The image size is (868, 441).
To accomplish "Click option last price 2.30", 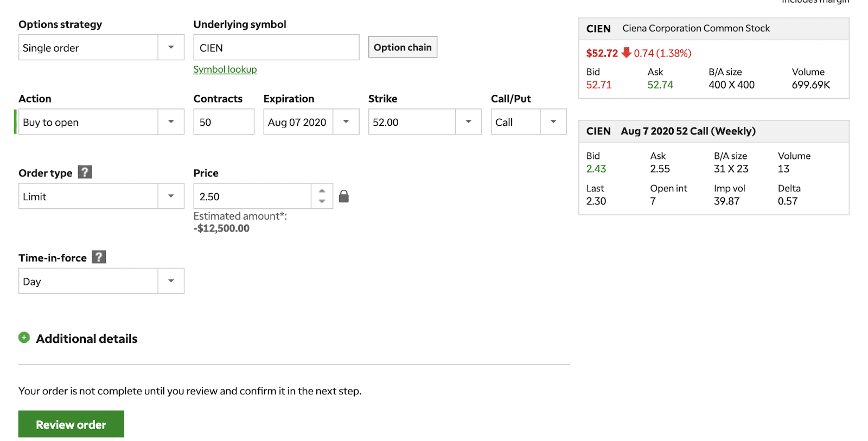I will 596,201.
